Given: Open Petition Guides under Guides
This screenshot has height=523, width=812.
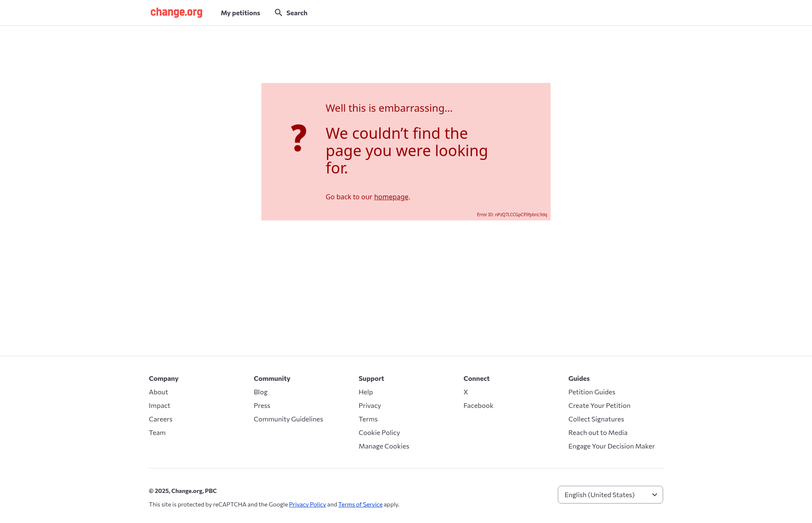Looking at the screenshot, I should click(592, 392).
